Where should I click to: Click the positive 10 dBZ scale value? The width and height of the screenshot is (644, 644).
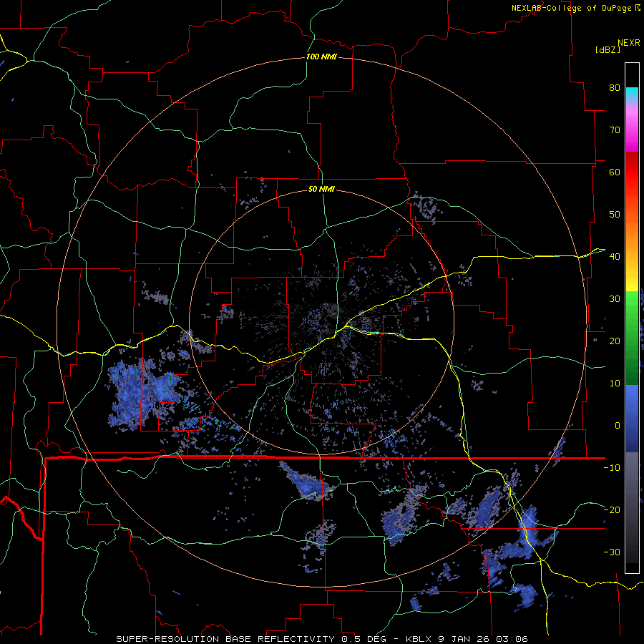pyautogui.click(x=615, y=384)
